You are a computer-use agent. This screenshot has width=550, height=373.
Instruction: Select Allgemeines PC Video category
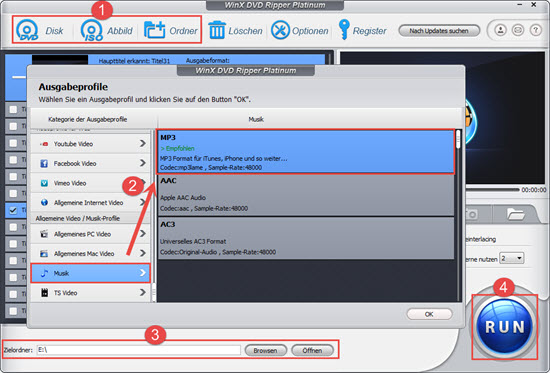pos(90,234)
